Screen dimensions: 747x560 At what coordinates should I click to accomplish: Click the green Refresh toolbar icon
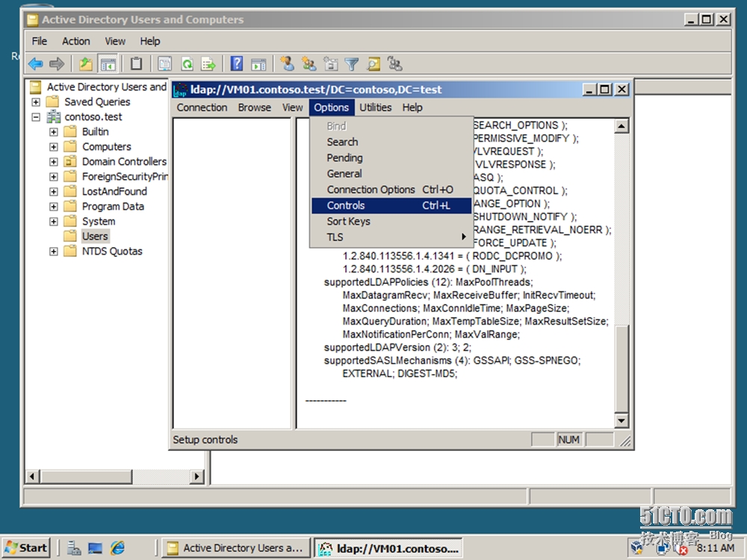coord(187,63)
